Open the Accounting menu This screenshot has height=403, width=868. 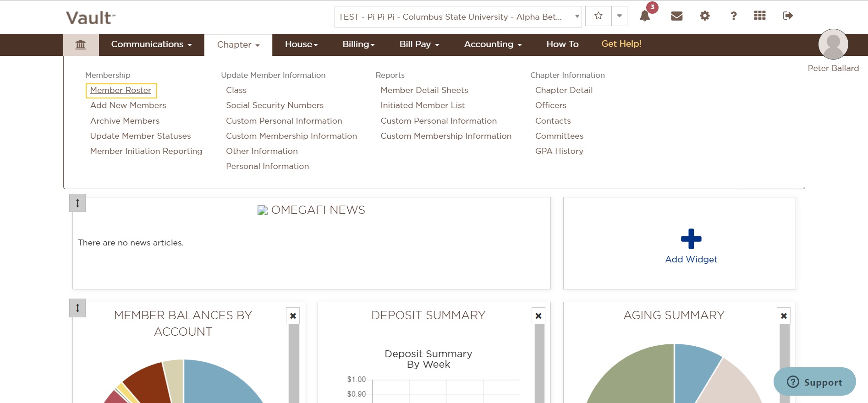click(x=493, y=44)
